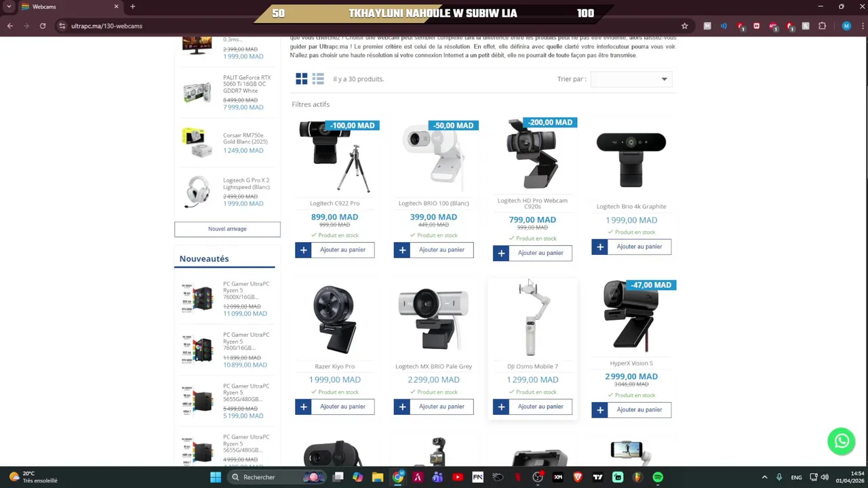
Task: Open Microsoft Teams from the taskbar
Action: (x=437, y=477)
